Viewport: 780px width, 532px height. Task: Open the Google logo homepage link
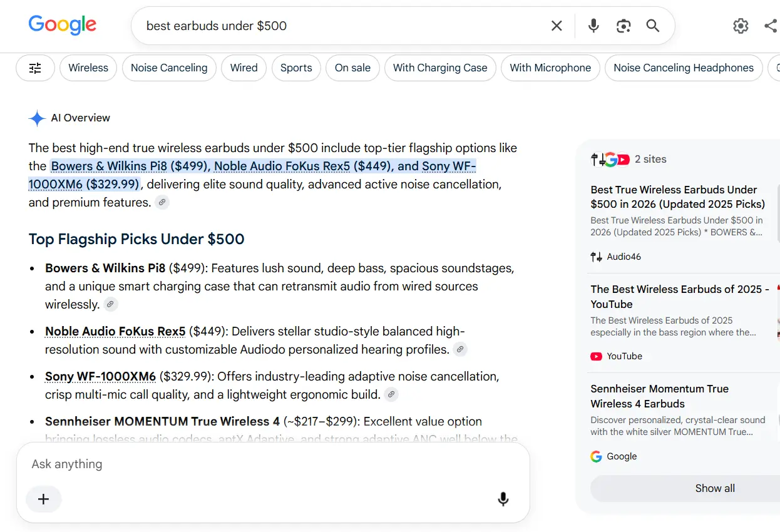pyautogui.click(x=63, y=25)
